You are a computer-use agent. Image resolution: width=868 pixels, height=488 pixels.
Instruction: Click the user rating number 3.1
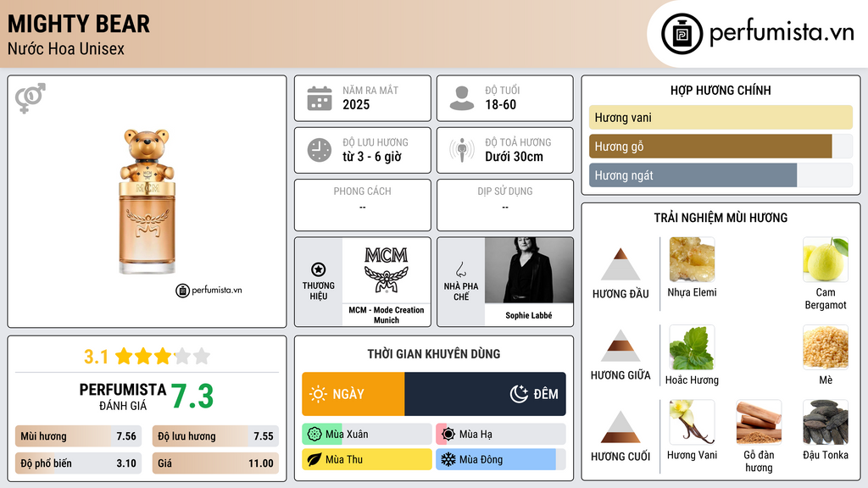(x=96, y=357)
